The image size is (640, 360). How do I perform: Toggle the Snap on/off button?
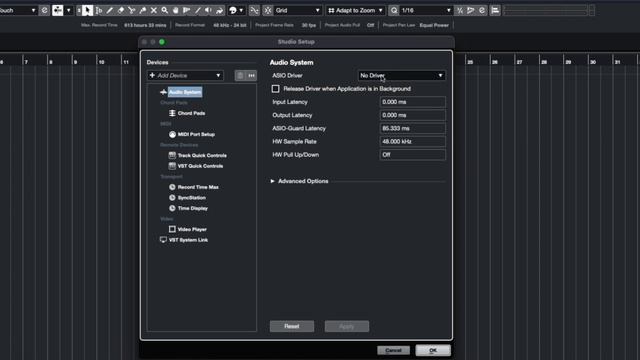tap(268, 10)
